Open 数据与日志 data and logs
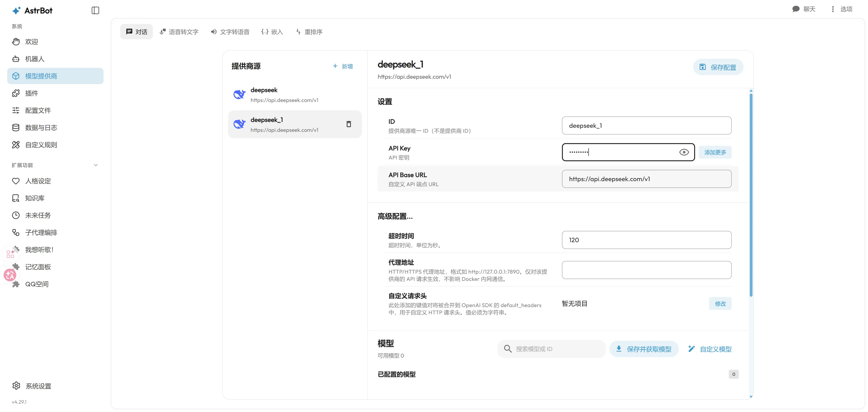 point(55,128)
